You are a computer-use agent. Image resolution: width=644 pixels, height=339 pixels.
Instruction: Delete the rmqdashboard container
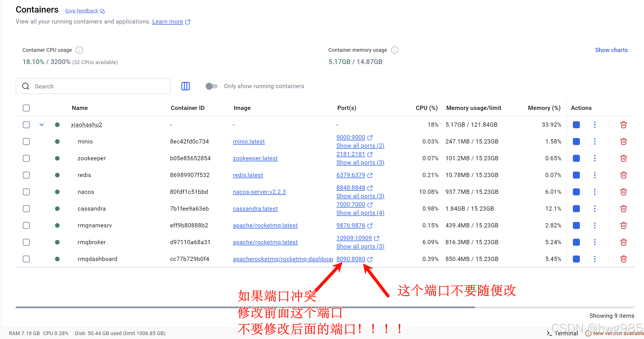(x=623, y=259)
